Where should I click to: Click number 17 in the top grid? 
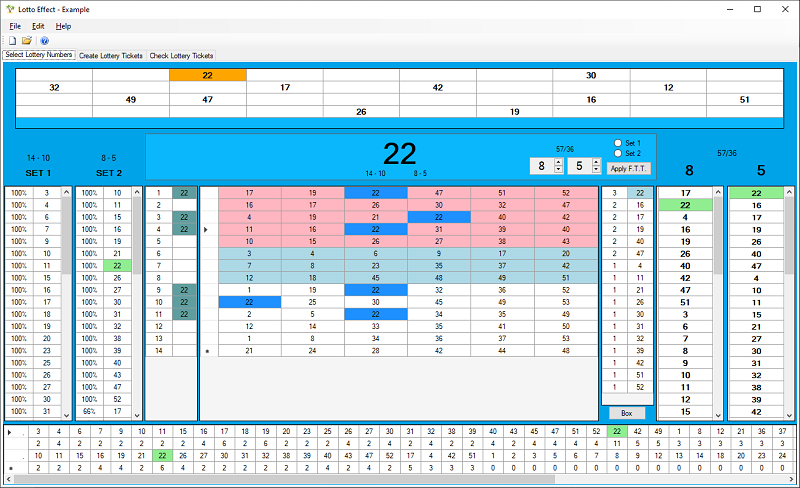click(x=285, y=87)
